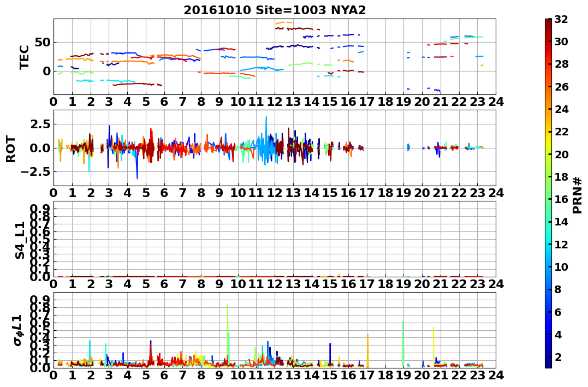
Task: Click the "18" tick label on the colorbar
Action: (561, 177)
